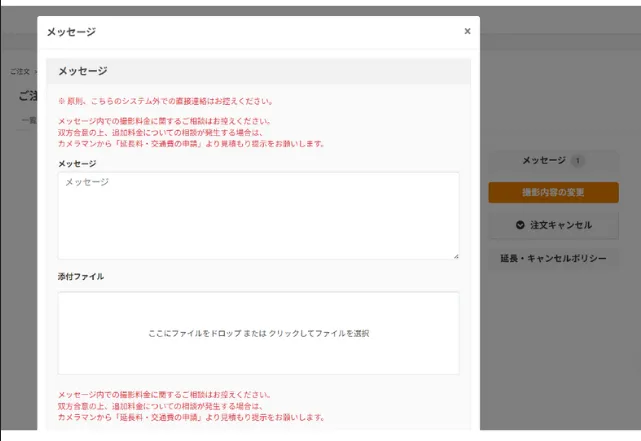Go to the ご注文 breadcrumb link
Screen dimensions: 641x441
[19, 72]
